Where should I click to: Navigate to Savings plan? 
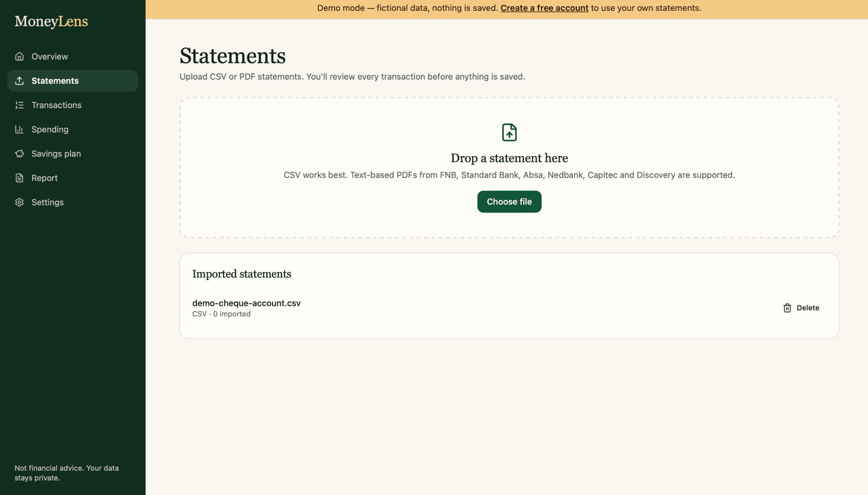[73, 154]
